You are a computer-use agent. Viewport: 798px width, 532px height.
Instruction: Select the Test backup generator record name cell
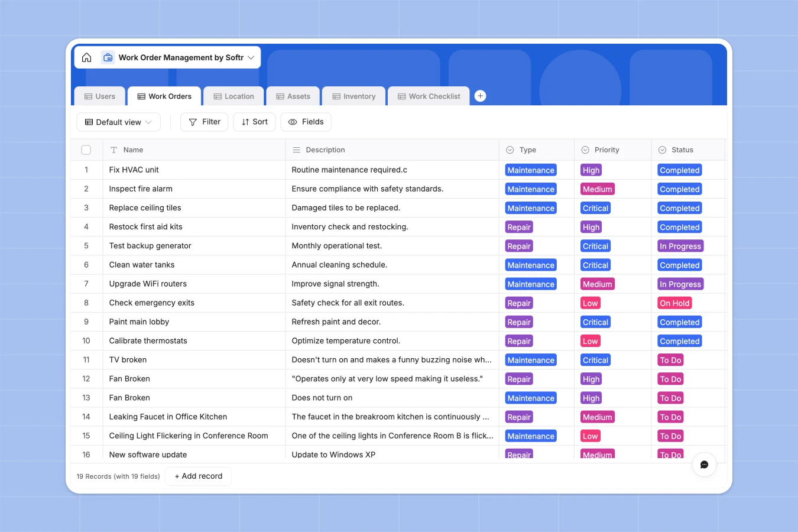150,245
